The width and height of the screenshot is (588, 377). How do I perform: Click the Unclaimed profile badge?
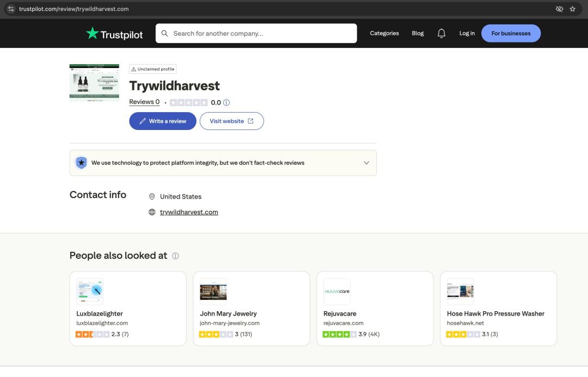coord(153,69)
